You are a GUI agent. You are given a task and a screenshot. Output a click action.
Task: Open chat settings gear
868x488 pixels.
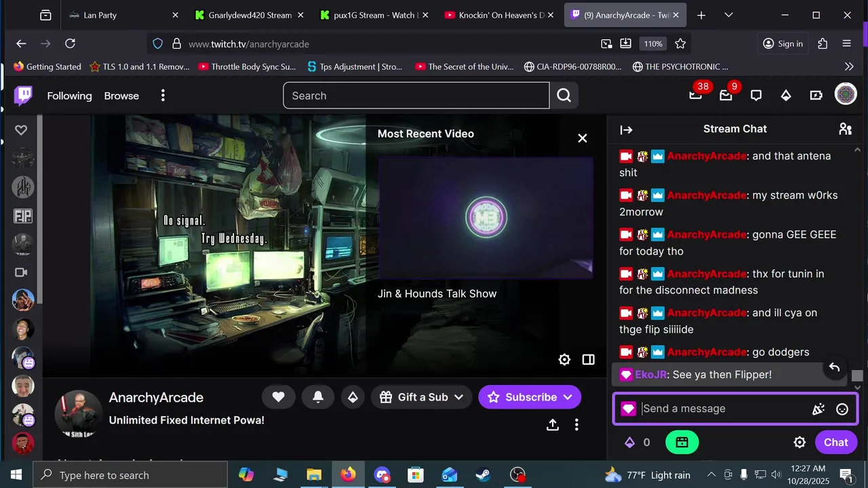(x=800, y=443)
